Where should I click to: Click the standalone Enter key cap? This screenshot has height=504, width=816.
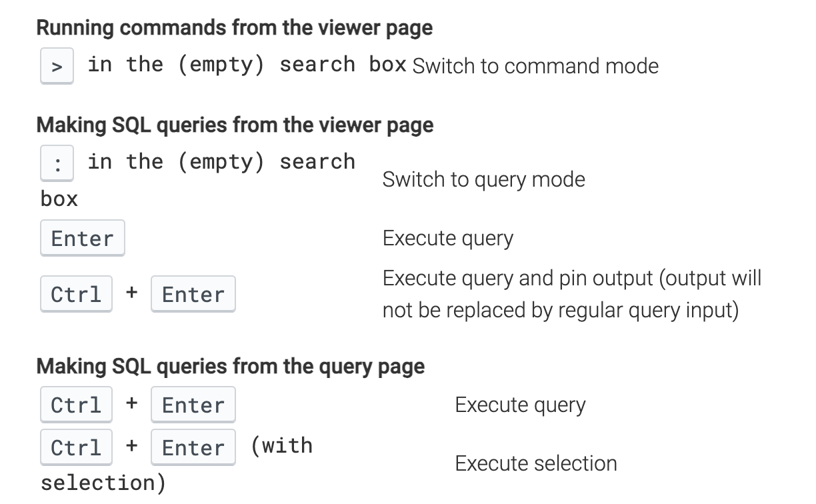click(x=82, y=239)
